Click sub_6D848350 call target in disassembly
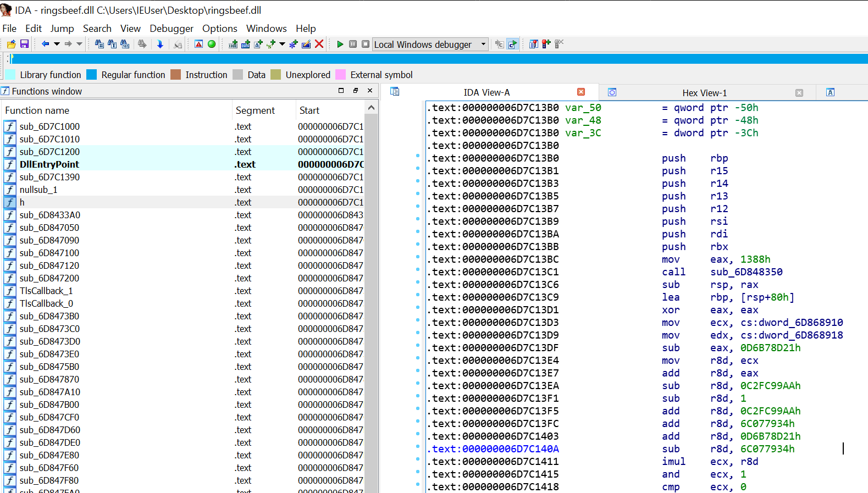The width and height of the screenshot is (868, 493). pyautogui.click(x=746, y=272)
